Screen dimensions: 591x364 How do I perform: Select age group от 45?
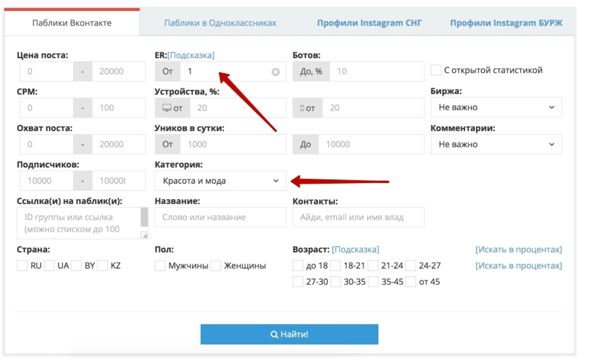411,282
